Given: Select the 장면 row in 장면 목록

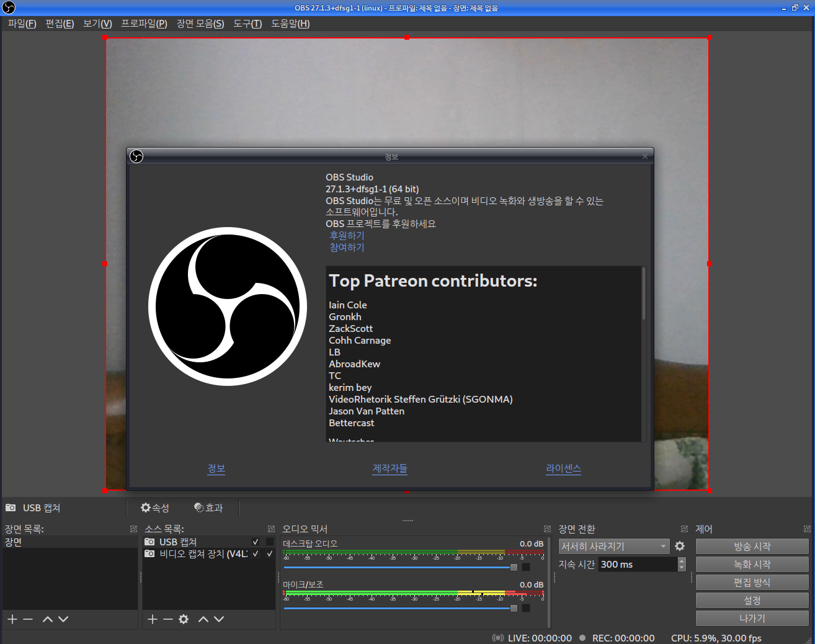Looking at the screenshot, I should point(70,542).
